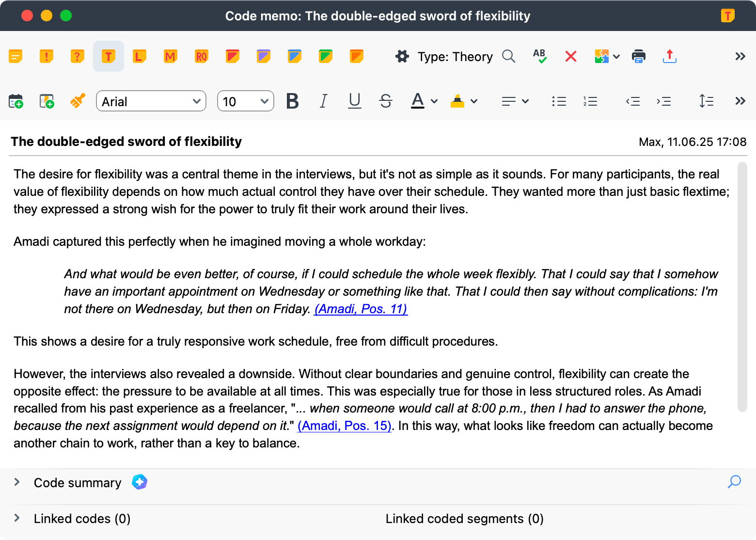Clear formatting with the brush icon
756x540 pixels.
pyautogui.click(x=78, y=101)
